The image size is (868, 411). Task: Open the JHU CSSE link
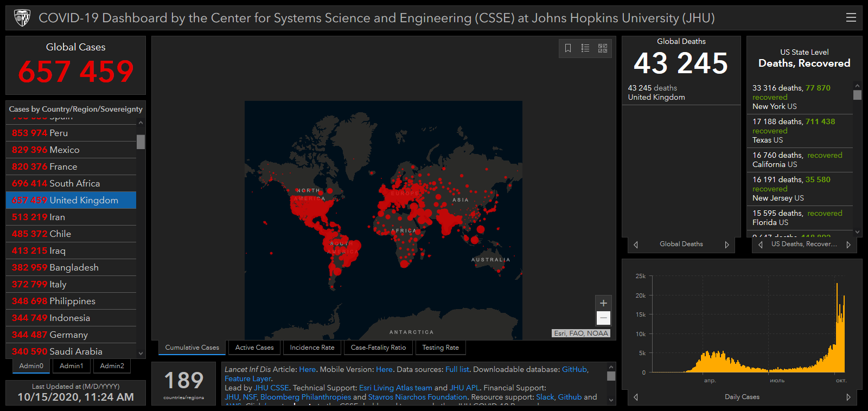pos(271,388)
